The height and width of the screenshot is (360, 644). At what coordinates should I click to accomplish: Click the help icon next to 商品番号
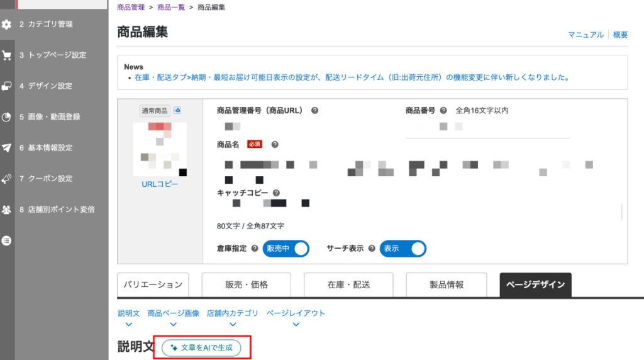(443, 111)
